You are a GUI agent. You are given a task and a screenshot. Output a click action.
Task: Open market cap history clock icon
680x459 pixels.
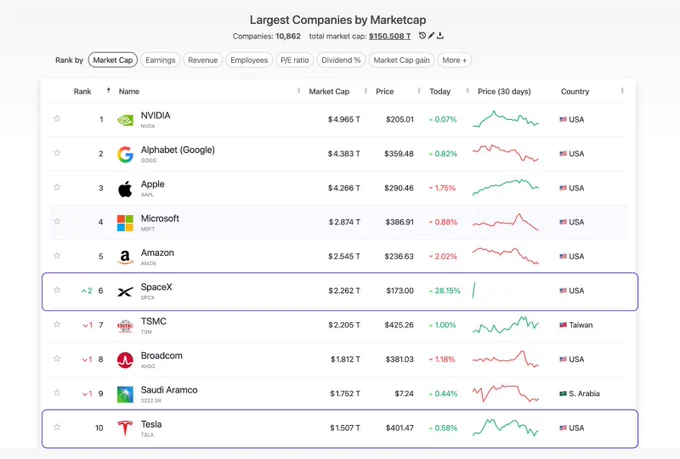coord(422,36)
